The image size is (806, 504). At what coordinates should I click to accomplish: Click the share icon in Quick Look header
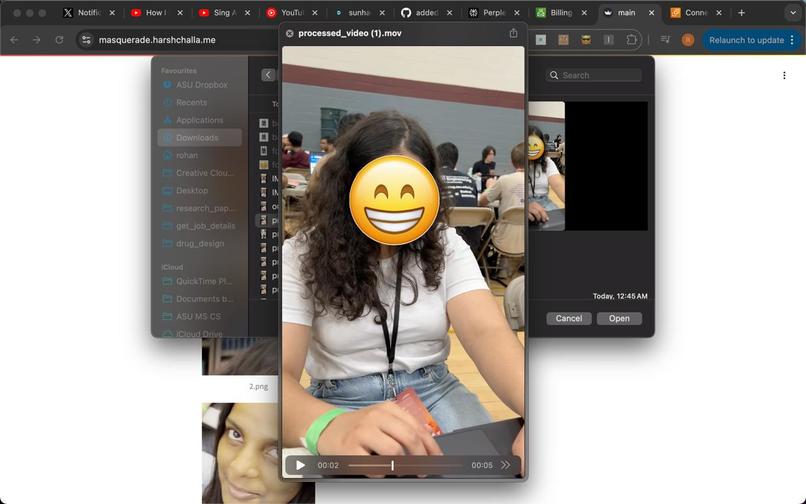coord(513,33)
